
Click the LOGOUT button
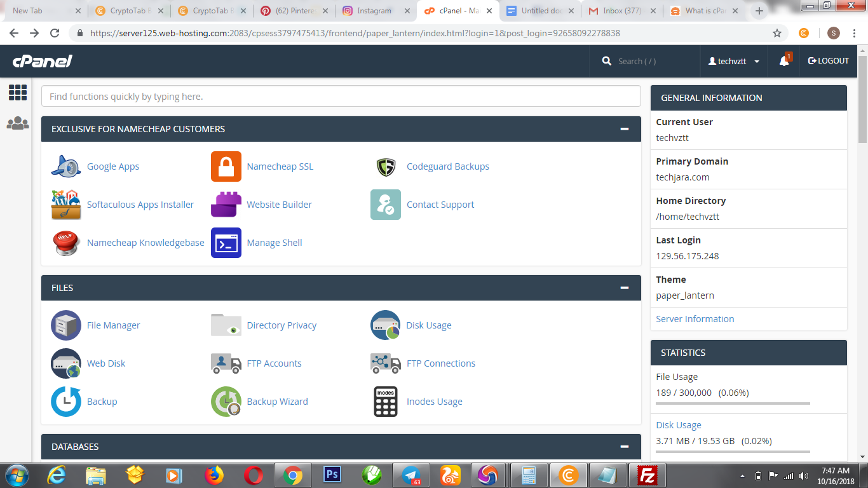tap(829, 61)
